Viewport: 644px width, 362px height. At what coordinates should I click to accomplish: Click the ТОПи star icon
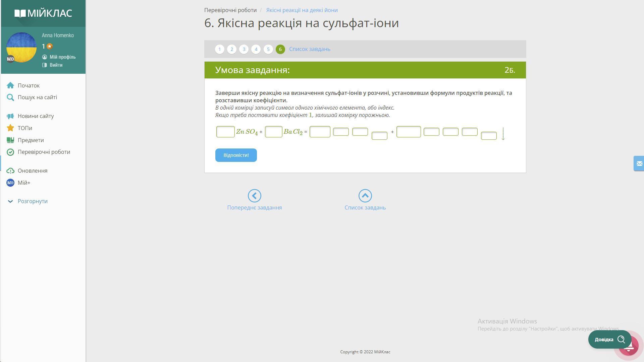[10, 128]
